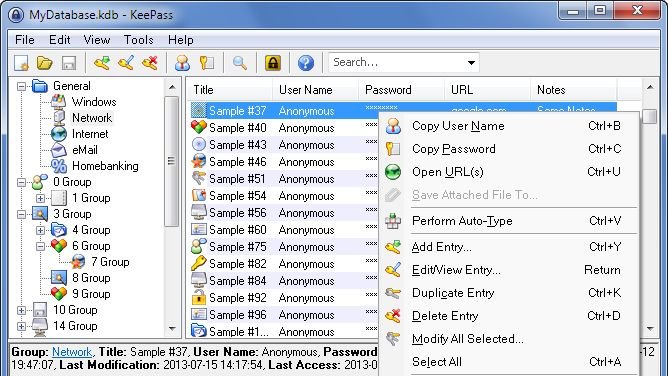Image resolution: width=668 pixels, height=376 pixels.
Task: Expand the 1 Group node
Action: pyautogui.click(x=40, y=198)
